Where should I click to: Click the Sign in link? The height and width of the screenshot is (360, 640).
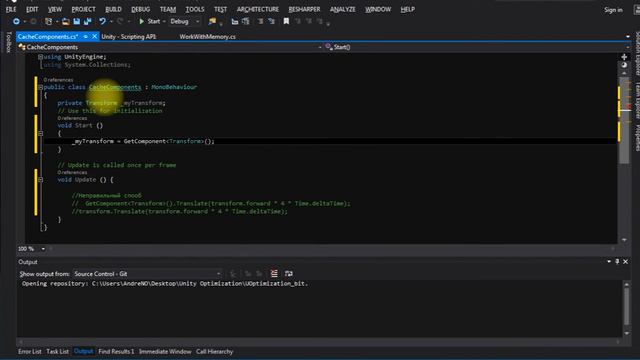[613, 10]
